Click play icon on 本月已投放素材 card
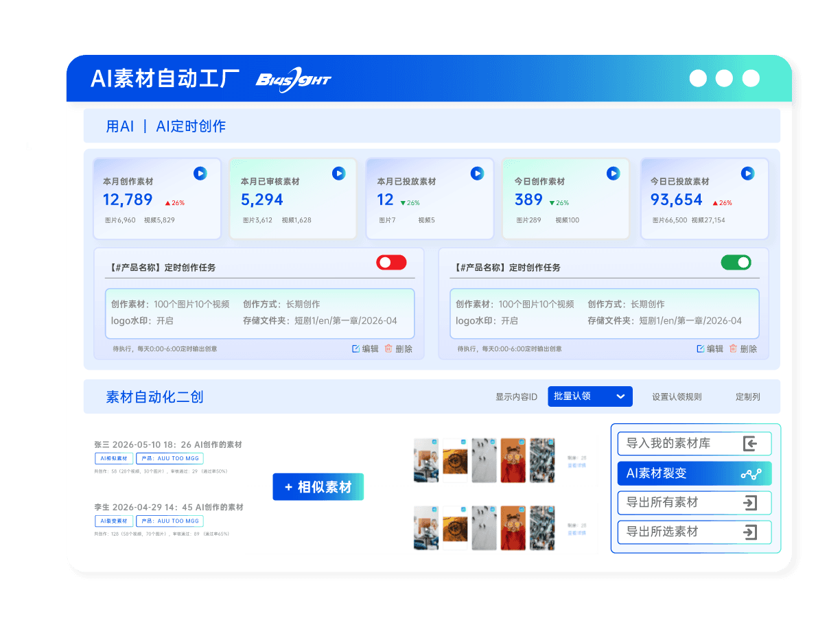The image size is (840, 640). click(x=477, y=174)
